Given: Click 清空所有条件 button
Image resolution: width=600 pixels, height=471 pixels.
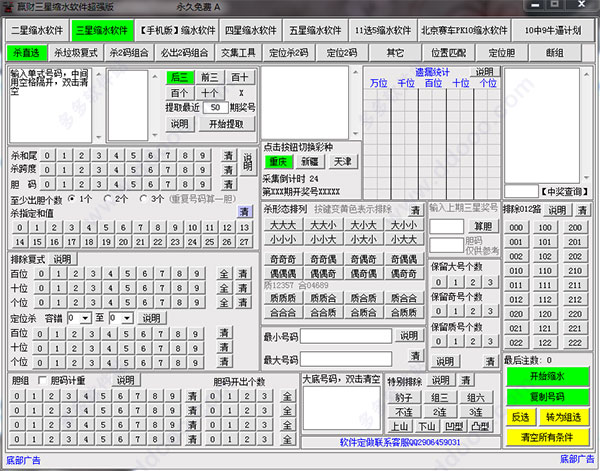Looking at the screenshot, I should click(x=547, y=437).
